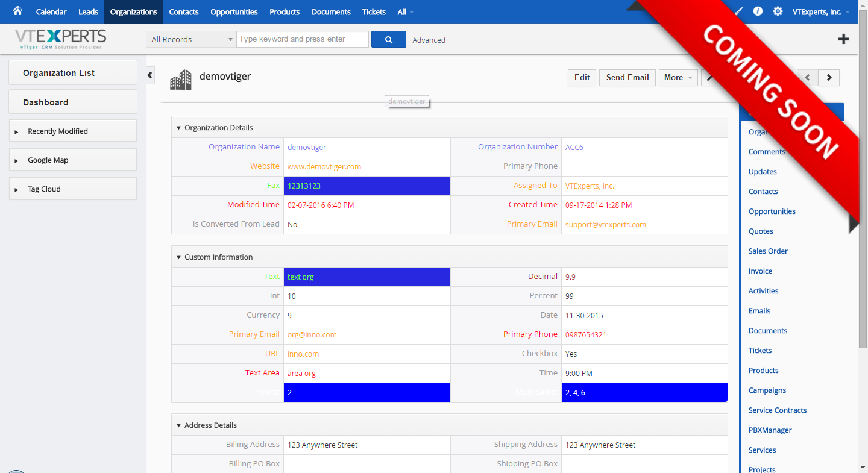Click the org@inno.com email value
868x473 pixels.
pos(312,334)
